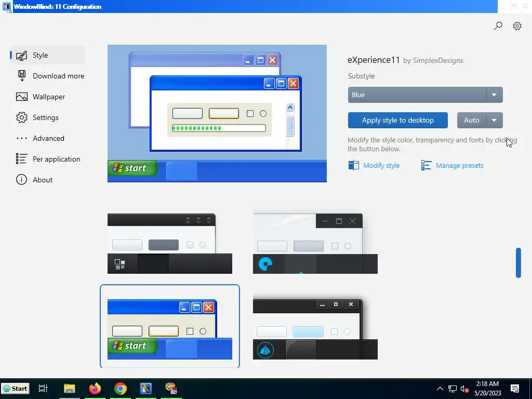Click the Settings gear icon in sidebar
532x399 pixels.
(x=21, y=117)
